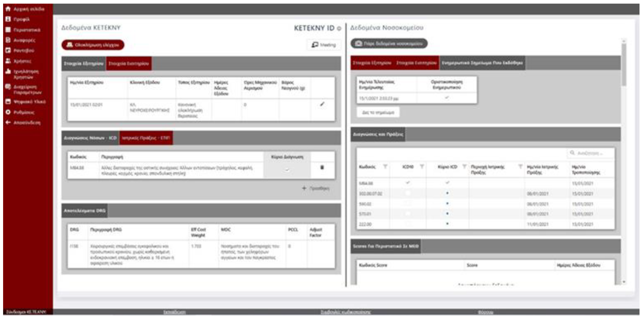
Task: Delete diagnosis M84.88 with trash icon
Action: pyautogui.click(x=322, y=167)
